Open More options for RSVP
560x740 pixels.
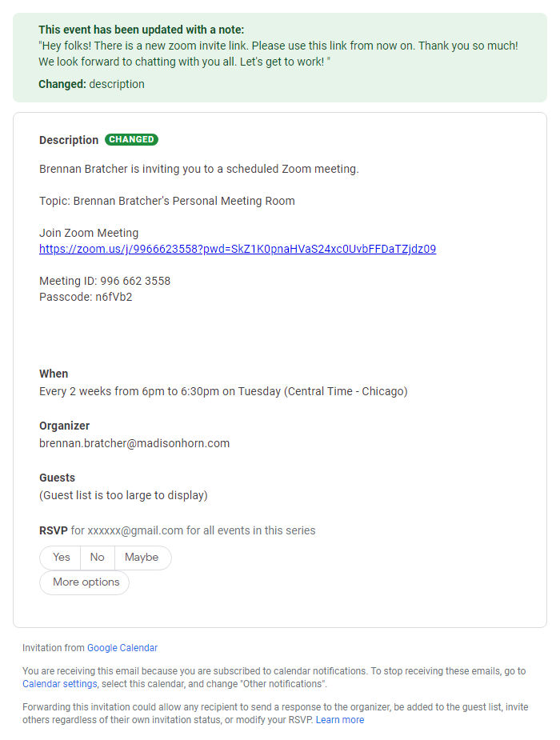click(84, 582)
